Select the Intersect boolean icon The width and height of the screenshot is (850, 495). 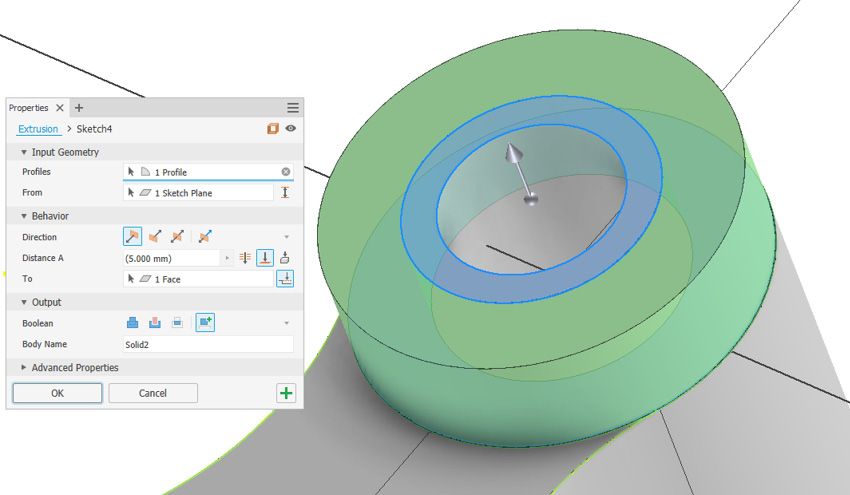click(177, 323)
